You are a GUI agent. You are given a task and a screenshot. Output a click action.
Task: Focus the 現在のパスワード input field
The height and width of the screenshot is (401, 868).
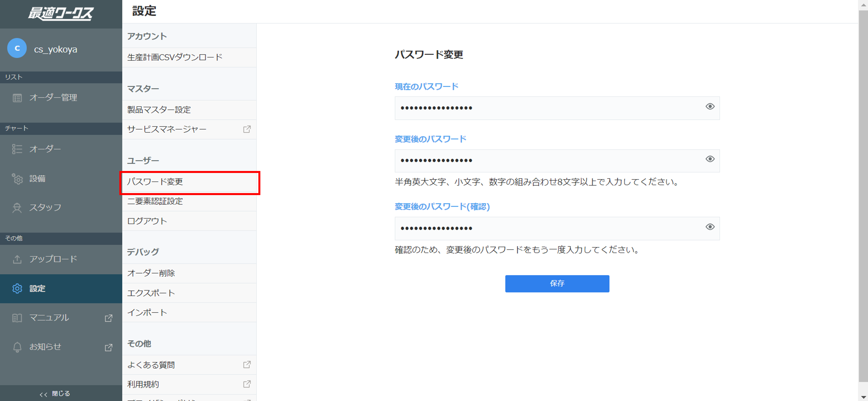click(x=557, y=108)
